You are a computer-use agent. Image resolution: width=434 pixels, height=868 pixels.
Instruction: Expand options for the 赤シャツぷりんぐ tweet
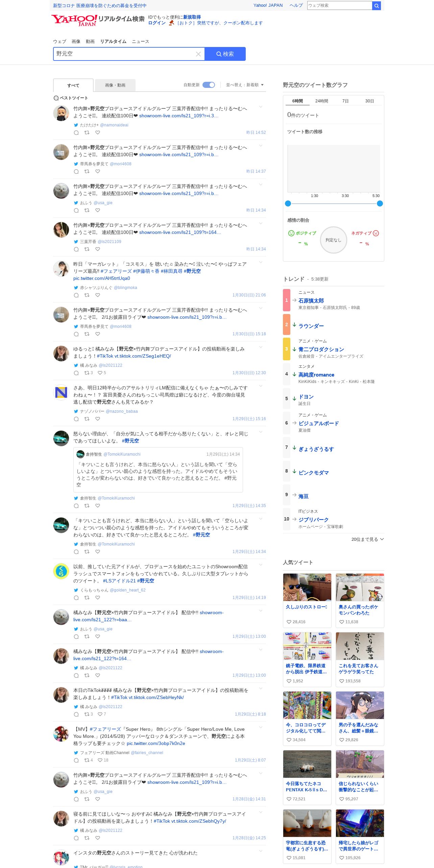pos(261,263)
